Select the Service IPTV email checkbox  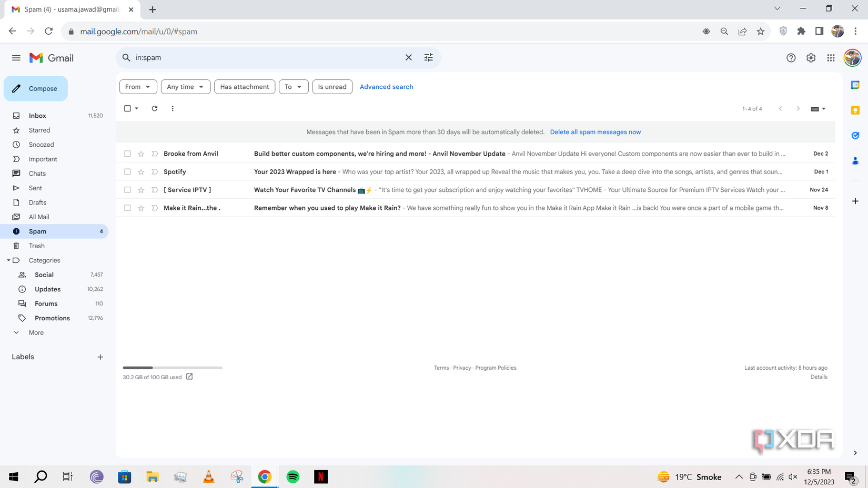[127, 190]
